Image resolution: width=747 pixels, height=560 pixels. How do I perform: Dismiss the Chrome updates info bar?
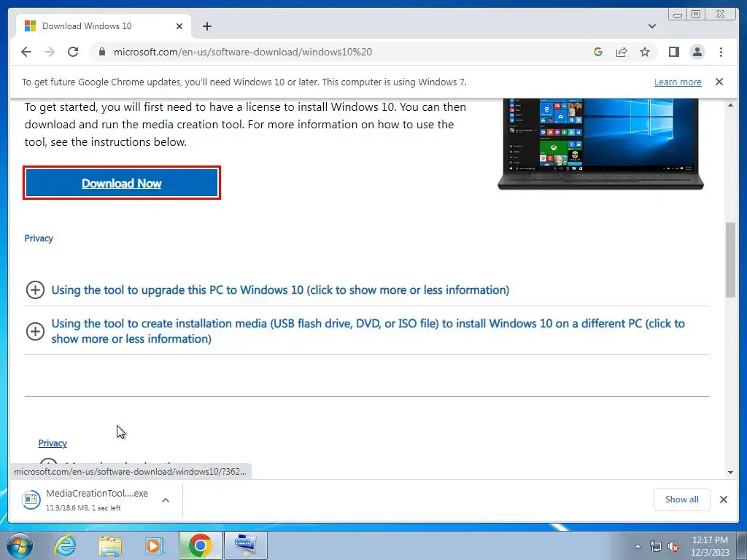[719, 82]
